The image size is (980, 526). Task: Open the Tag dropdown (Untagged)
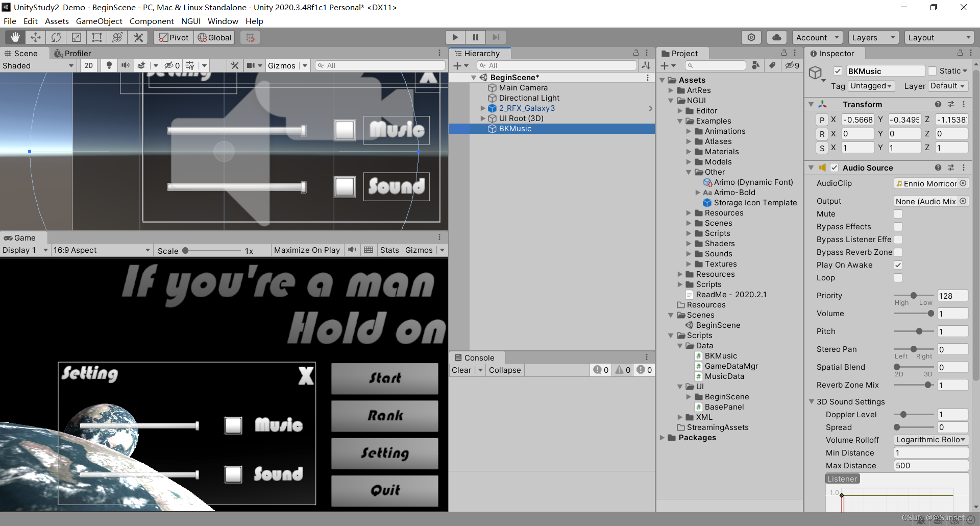871,86
